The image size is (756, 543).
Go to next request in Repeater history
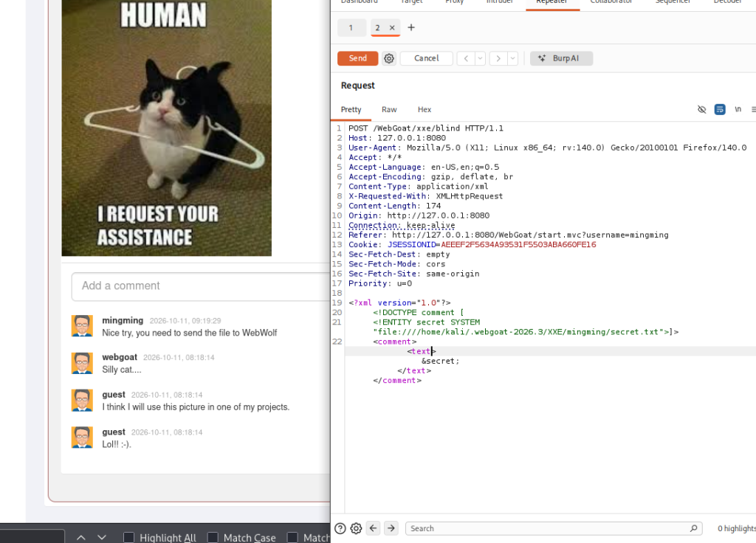(x=498, y=58)
